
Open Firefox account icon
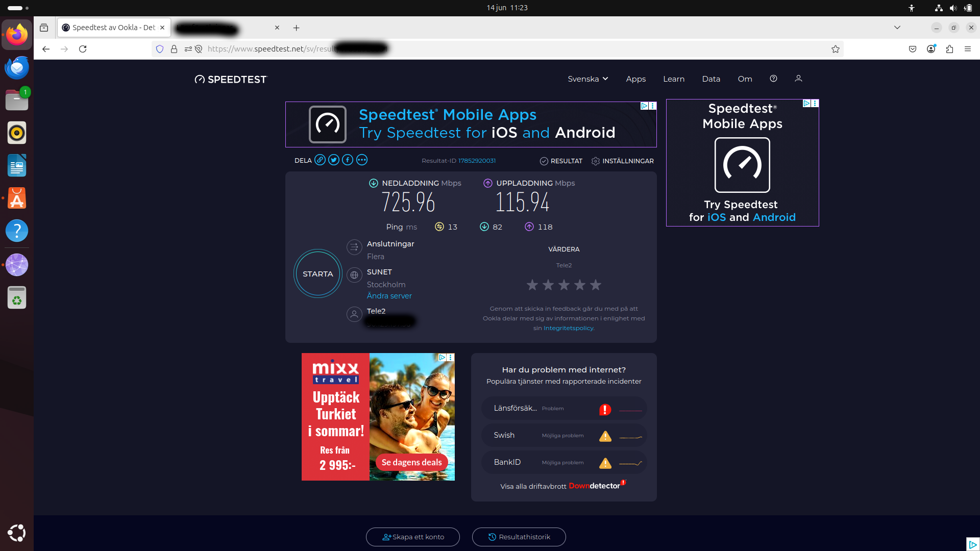[931, 49]
